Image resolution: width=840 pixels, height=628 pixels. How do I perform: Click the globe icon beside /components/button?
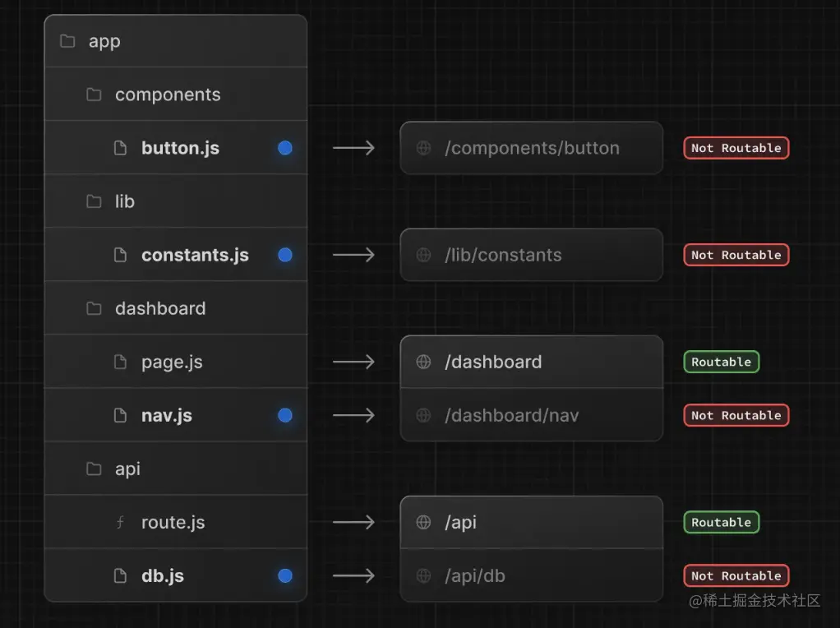point(424,148)
